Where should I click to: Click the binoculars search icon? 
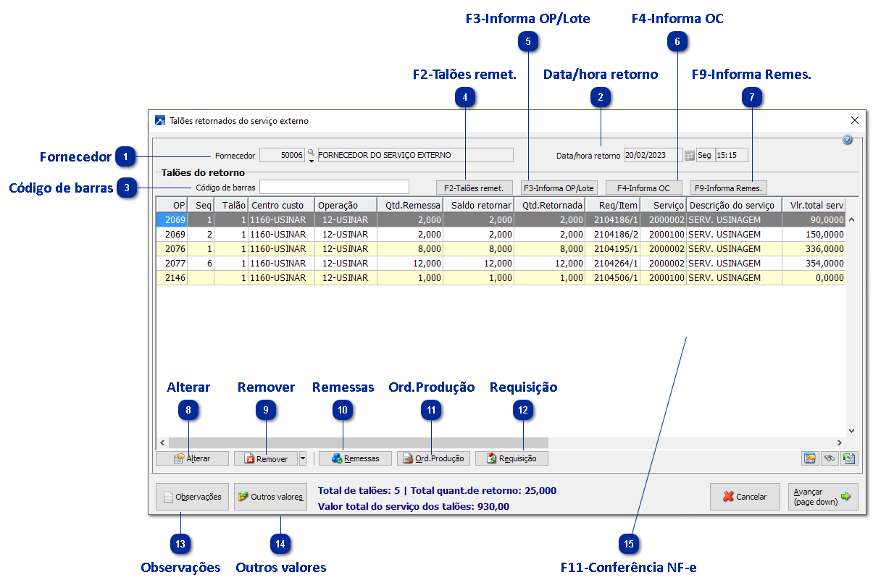pos(829,458)
